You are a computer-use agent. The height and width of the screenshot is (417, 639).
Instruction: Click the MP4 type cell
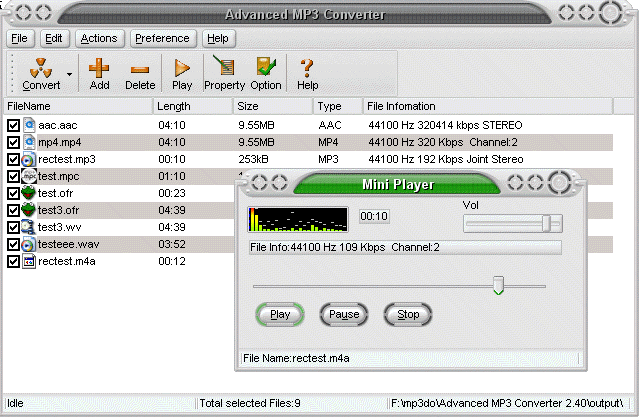point(328,142)
